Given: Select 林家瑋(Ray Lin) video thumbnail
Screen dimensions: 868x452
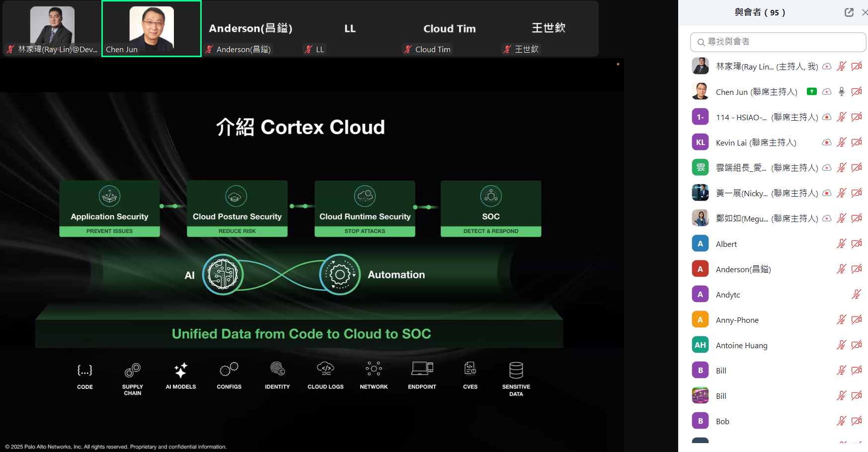Looking at the screenshot, I should (52, 29).
